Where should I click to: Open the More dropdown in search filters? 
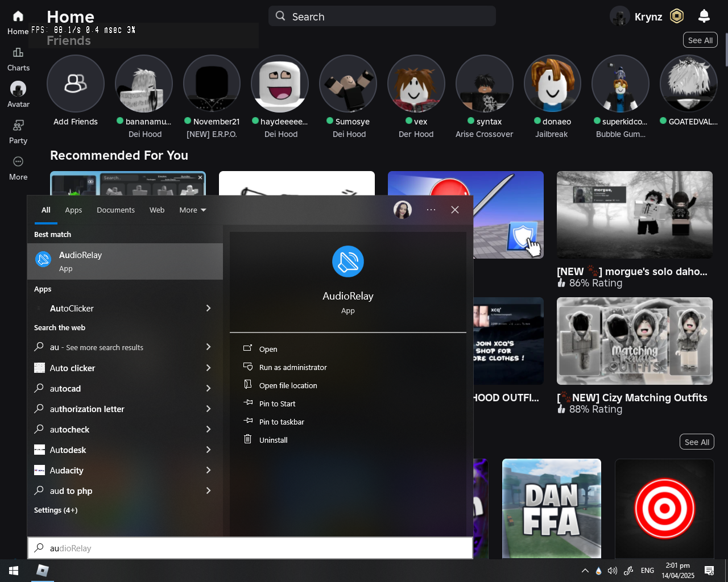pos(193,210)
